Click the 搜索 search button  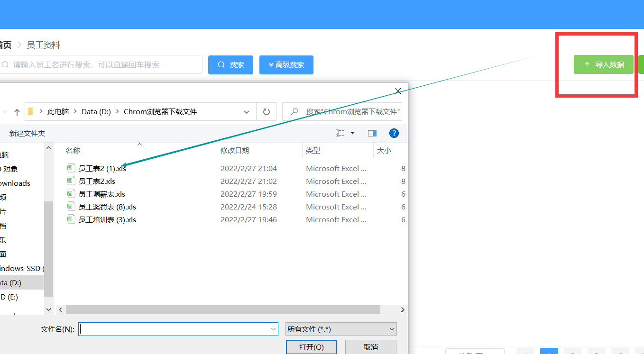(x=230, y=64)
